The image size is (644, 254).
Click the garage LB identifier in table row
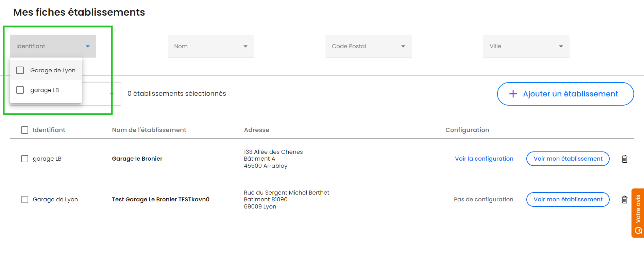(x=47, y=159)
